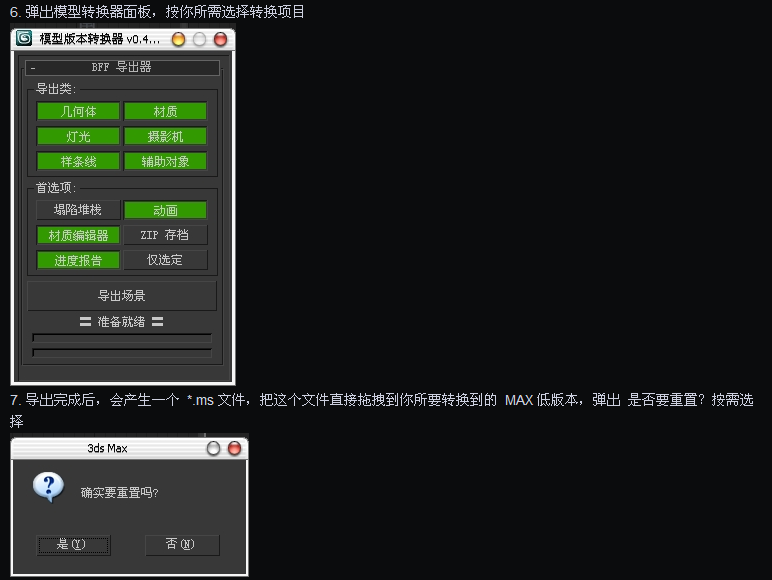772x580 pixels.
Task: Toggle the 进度报告 option
Action: [x=78, y=260]
